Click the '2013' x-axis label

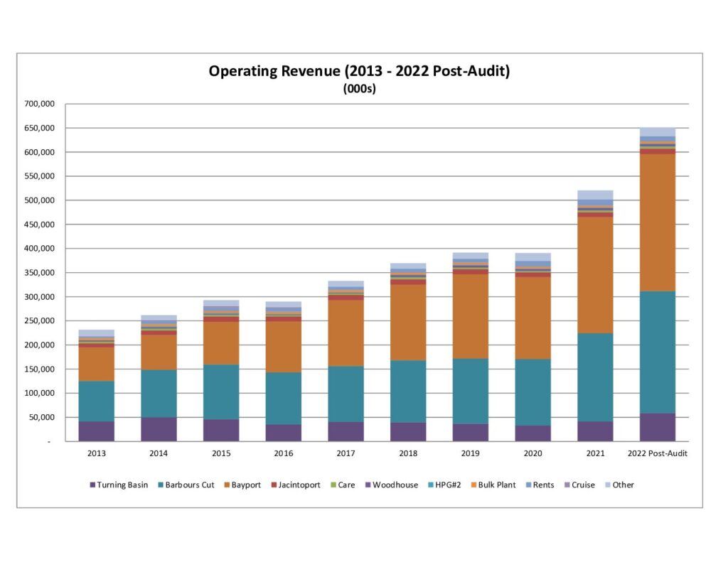point(97,453)
